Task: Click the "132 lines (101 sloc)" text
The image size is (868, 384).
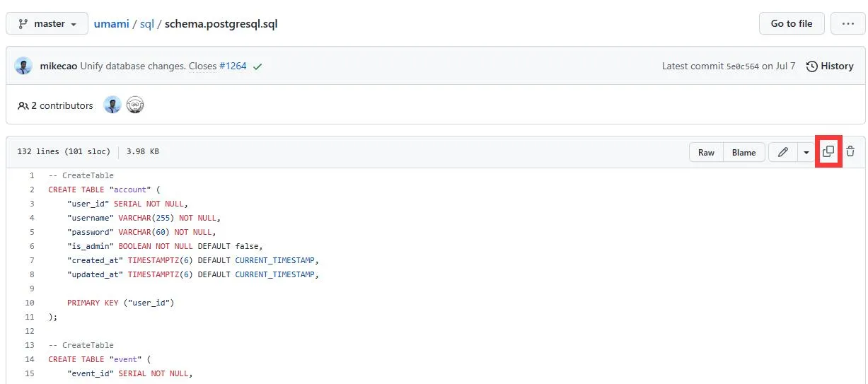Action: click(x=64, y=152)
